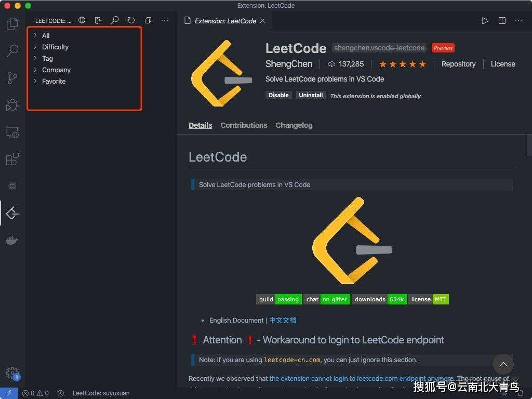The height and width of the screenshot is (399, 532).
Task: Open the Docker view in activity bar
Action: coord(12,240)
